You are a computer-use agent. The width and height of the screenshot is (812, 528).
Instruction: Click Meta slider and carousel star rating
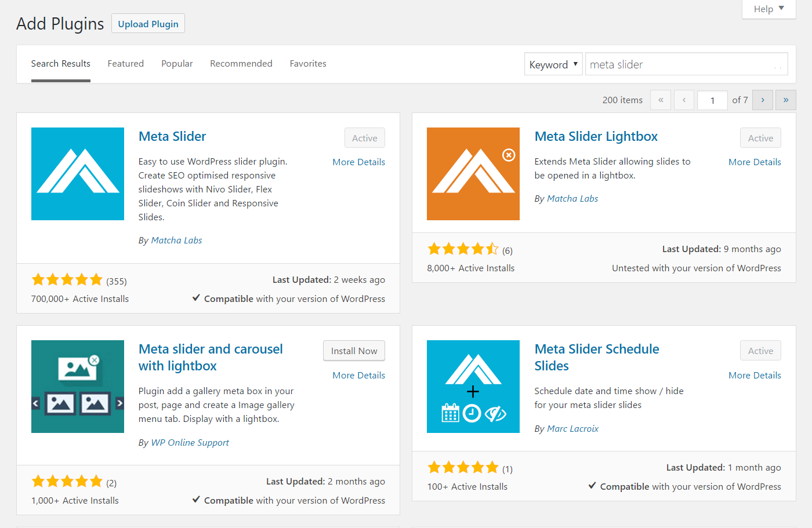coord(67,482)
